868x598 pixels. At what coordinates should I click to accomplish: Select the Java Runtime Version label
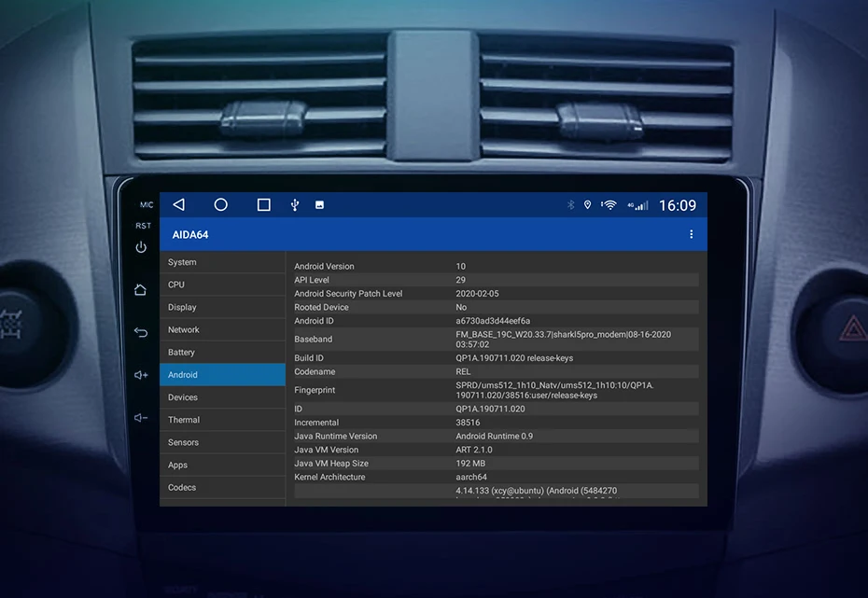[335, 436]
